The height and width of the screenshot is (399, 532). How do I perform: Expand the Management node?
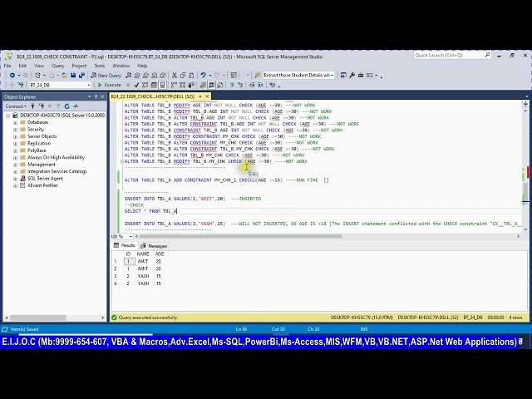(15, 165)
